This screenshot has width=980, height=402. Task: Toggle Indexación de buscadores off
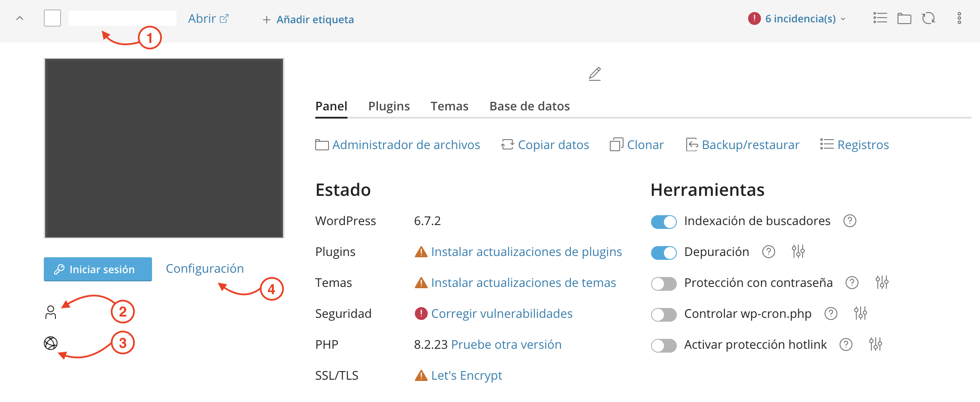tap(664, 222)
